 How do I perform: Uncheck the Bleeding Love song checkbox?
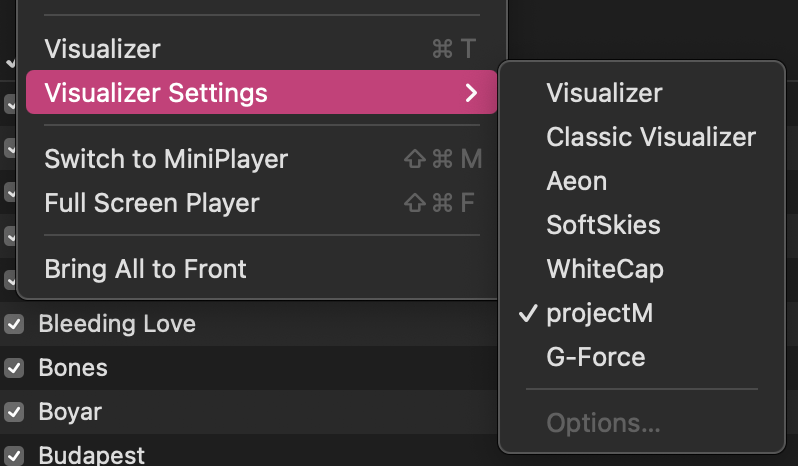(x=14, y=324)
